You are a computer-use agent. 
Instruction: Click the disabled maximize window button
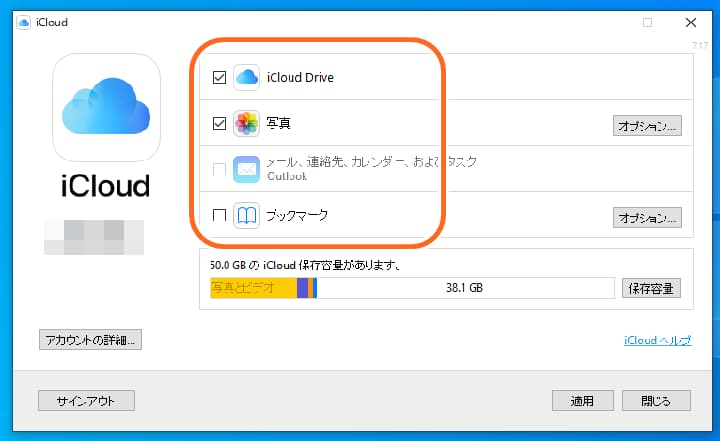coord(647,23)
